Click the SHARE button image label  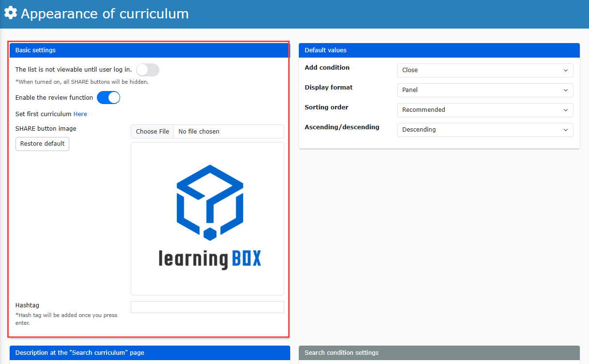[46, 129]
